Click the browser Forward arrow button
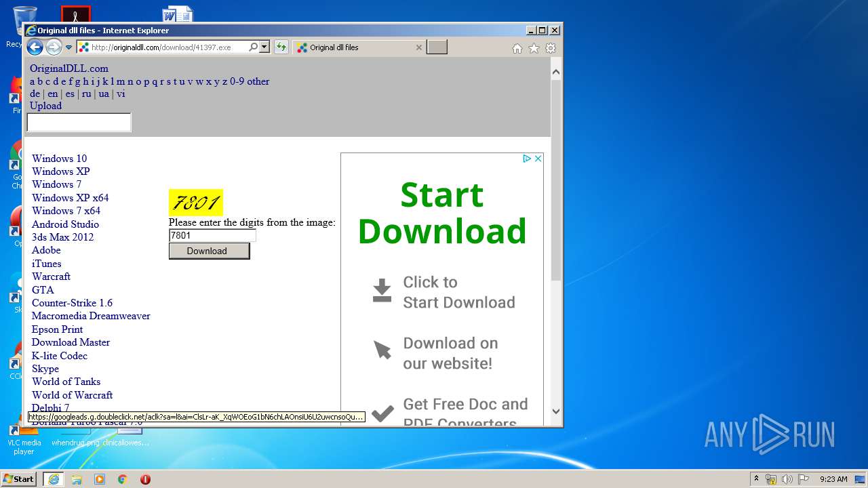Image resolution: width=868 pixels, height=488 pixels. pos(54,47)
